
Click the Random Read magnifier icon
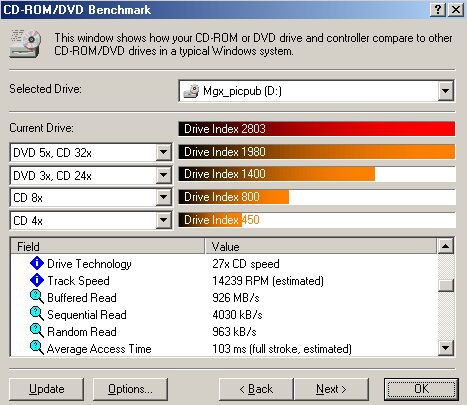coord(37,331)
